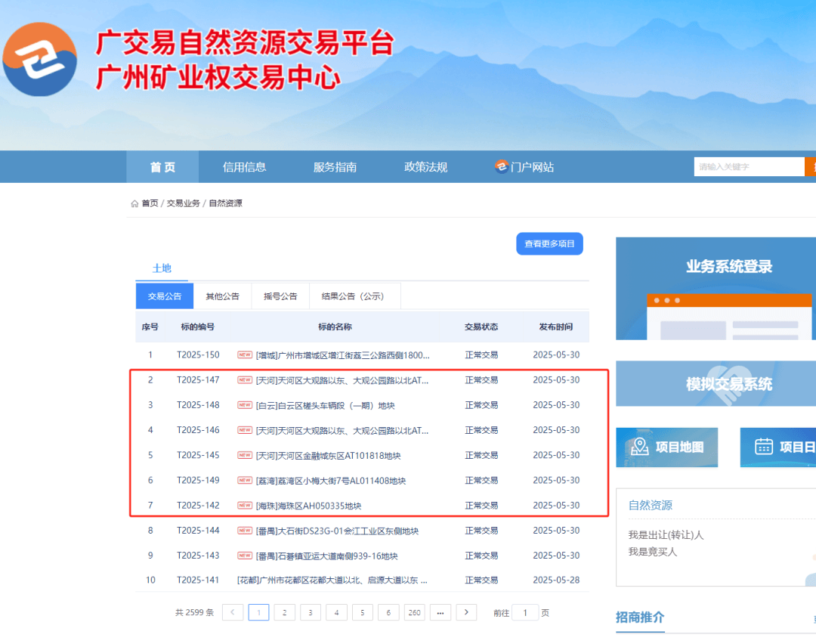This screenshot has width=816, height=644.
Task: Click the T2025-141 code cell
Action: (x=198, y=580)
